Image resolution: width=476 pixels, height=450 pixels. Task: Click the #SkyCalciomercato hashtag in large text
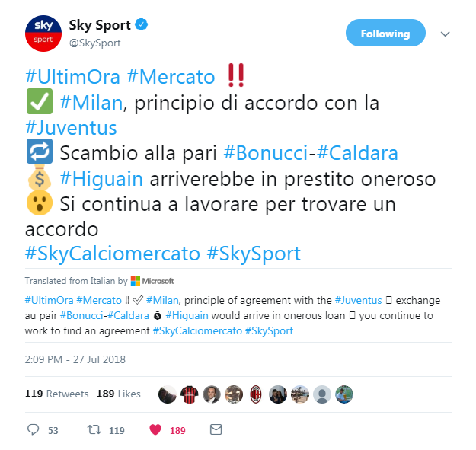(x=112, y=254)
